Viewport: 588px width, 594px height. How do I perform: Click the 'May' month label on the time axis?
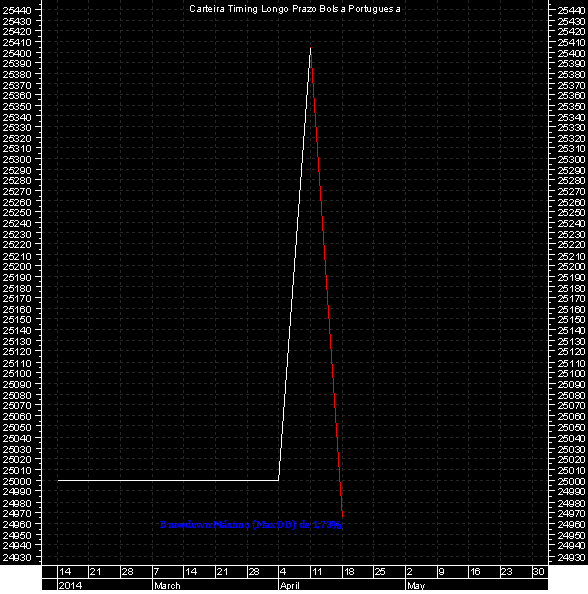(x=416, y=585)
